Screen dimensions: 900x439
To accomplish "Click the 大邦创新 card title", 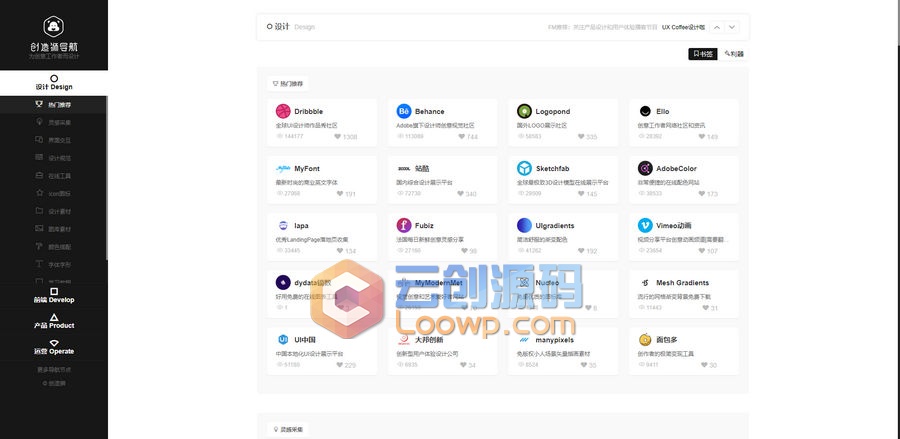I will click(429, 340).
